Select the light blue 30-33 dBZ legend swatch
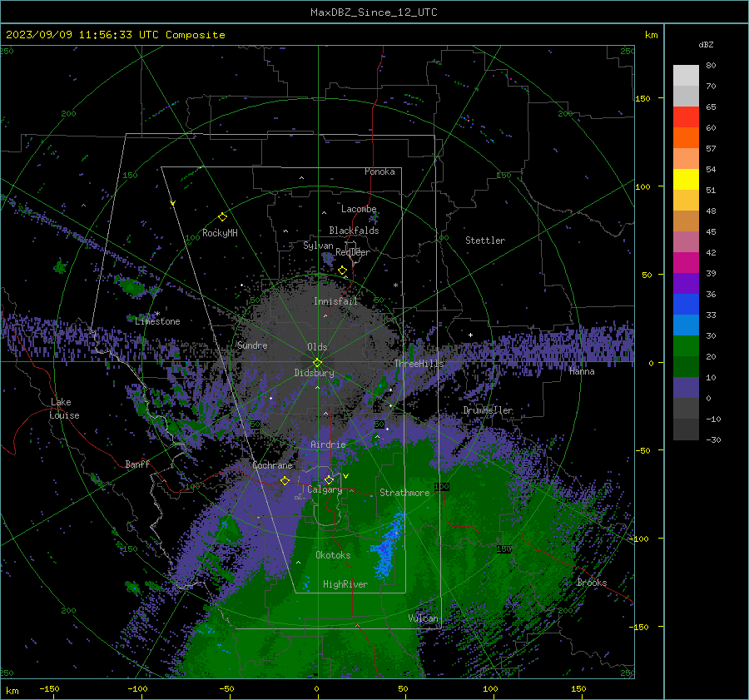Screen dimensions: 749x700 point(686,325)
